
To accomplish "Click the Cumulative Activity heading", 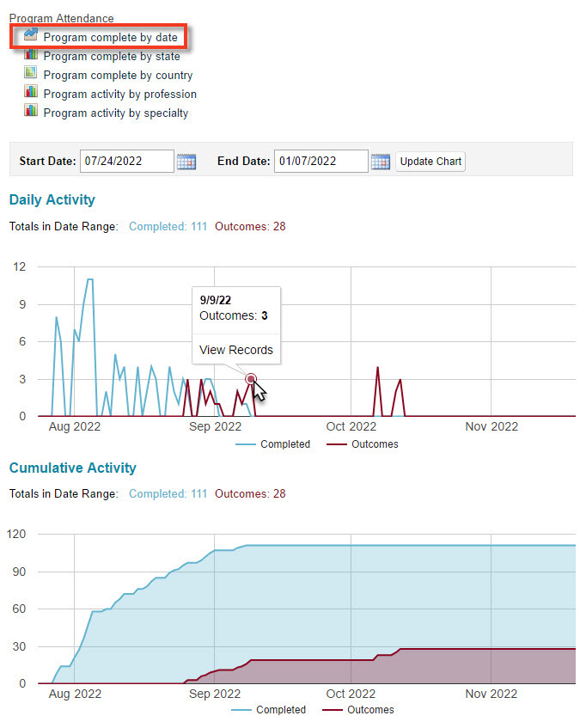I will 73,468.
